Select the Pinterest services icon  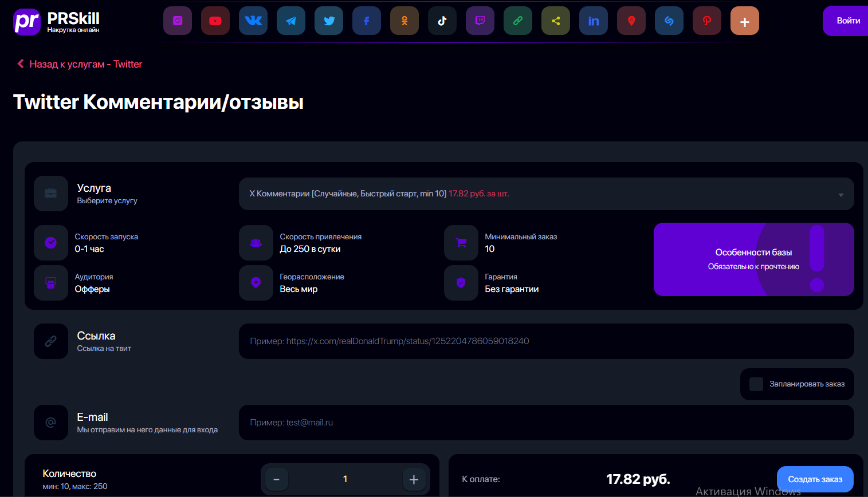pyautogui.click(x=707, y=21)
